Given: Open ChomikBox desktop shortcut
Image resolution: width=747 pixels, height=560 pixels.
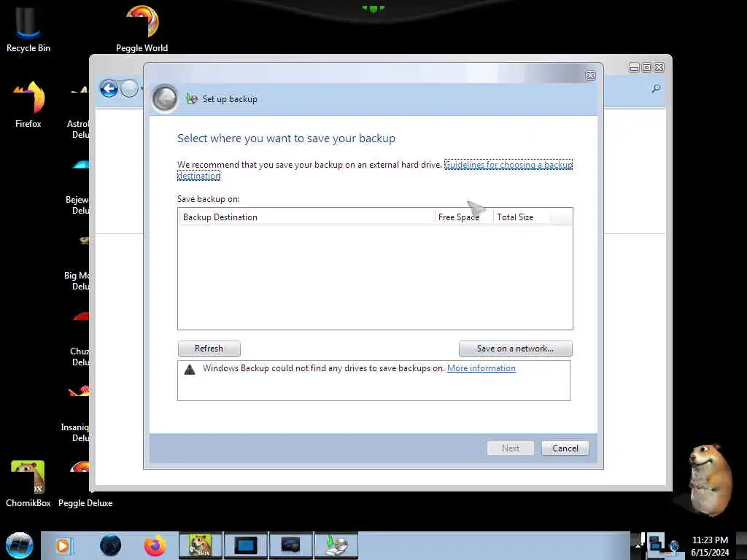Looking at the screenshot, I should tap(28, 483).
